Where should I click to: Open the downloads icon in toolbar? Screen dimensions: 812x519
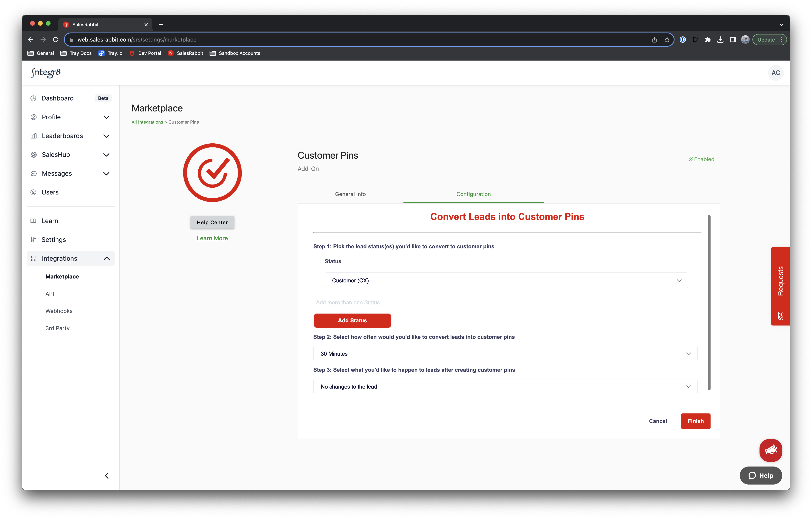click(x=720, y=39)
